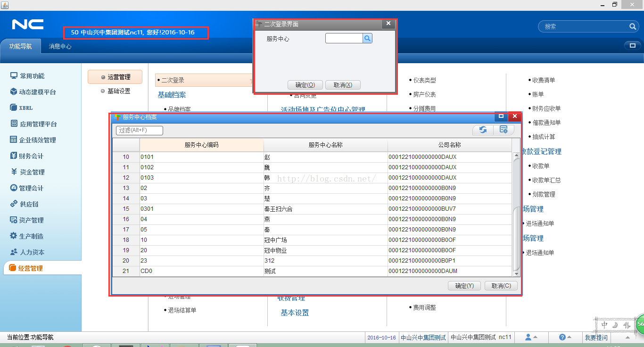Open the 分摊费用 menu link
This screenshot has width=644, height=347.
pos(425,108)
